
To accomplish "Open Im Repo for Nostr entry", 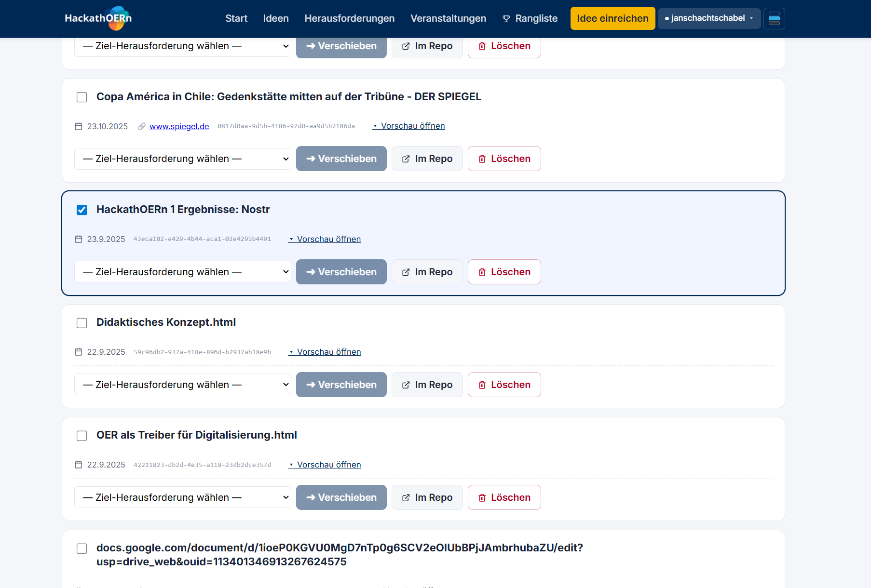I will tap(427, 272).
